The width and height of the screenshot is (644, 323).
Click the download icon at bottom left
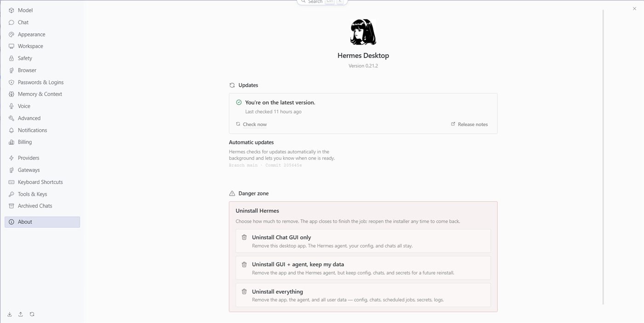10,314
